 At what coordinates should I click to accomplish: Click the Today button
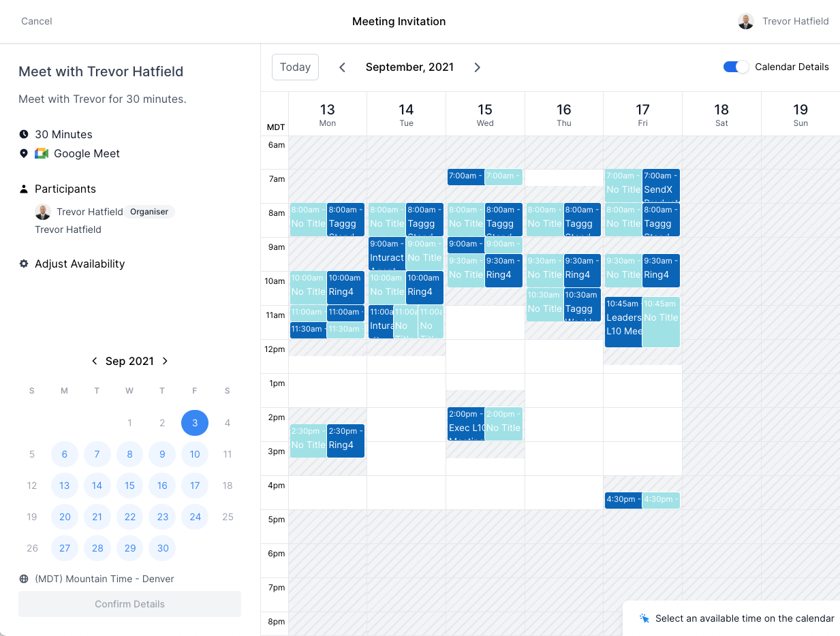click(x=295, y=67)
